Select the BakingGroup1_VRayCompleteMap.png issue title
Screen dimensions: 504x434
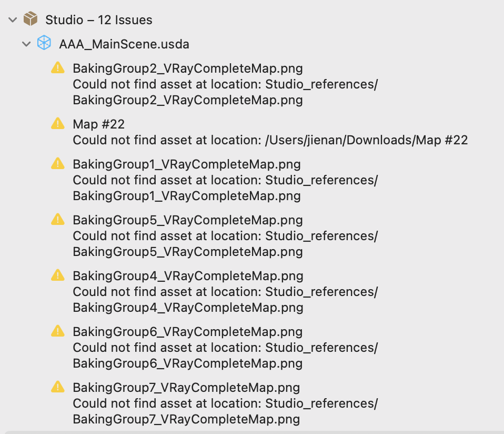pyautogui.click(x=187, y=164)
